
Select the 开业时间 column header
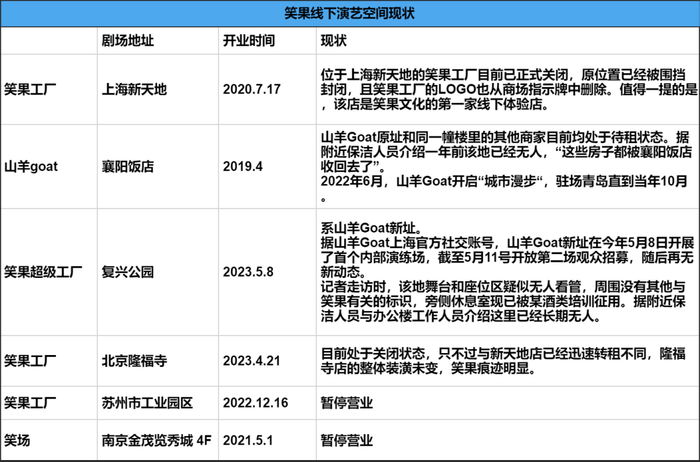click(x=249, y=41)
